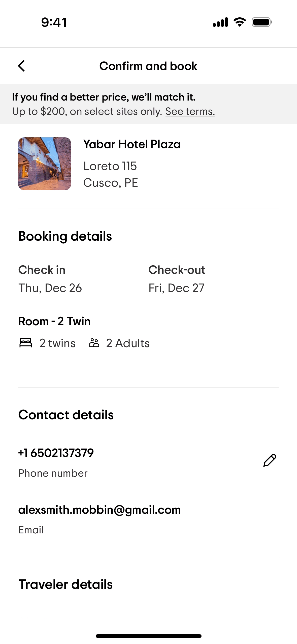Tap the battery status icon
297x644 pixels.
pyautogui.click(x=262, y=22)
